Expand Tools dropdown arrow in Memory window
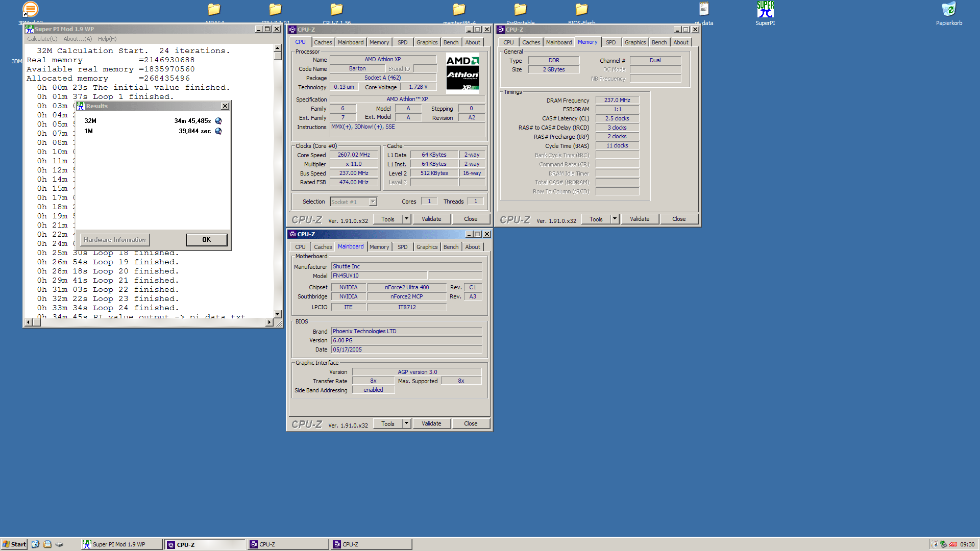 pos(615,219)
